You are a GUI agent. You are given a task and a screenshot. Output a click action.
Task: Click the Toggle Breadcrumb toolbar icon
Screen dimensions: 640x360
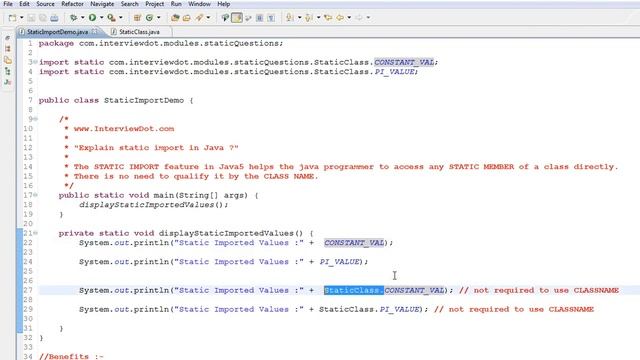point(224,18)
